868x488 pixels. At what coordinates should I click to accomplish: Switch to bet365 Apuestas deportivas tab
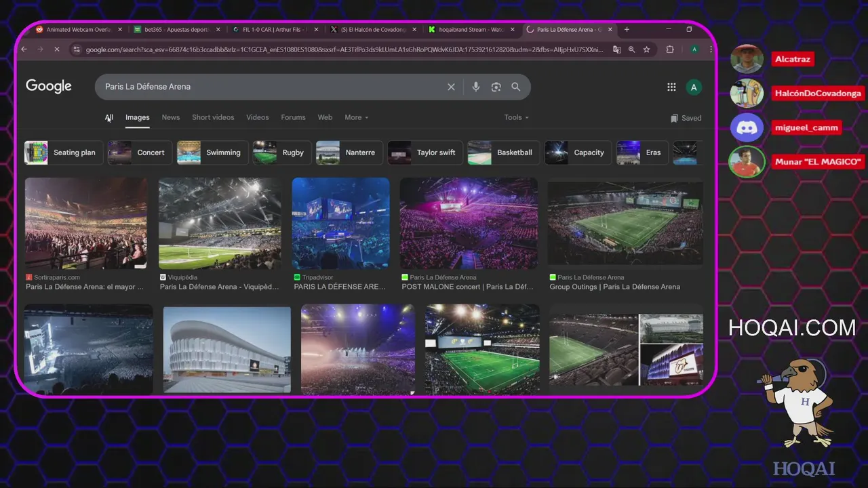176,30
